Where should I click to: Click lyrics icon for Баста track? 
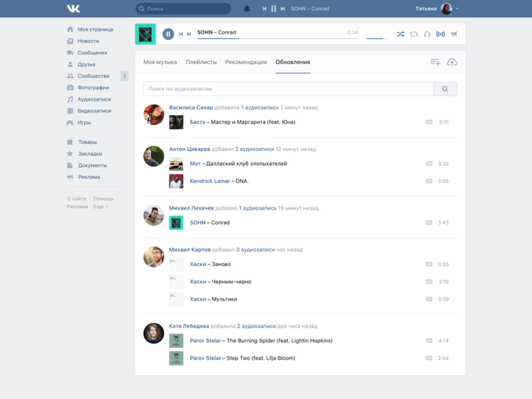429,122
